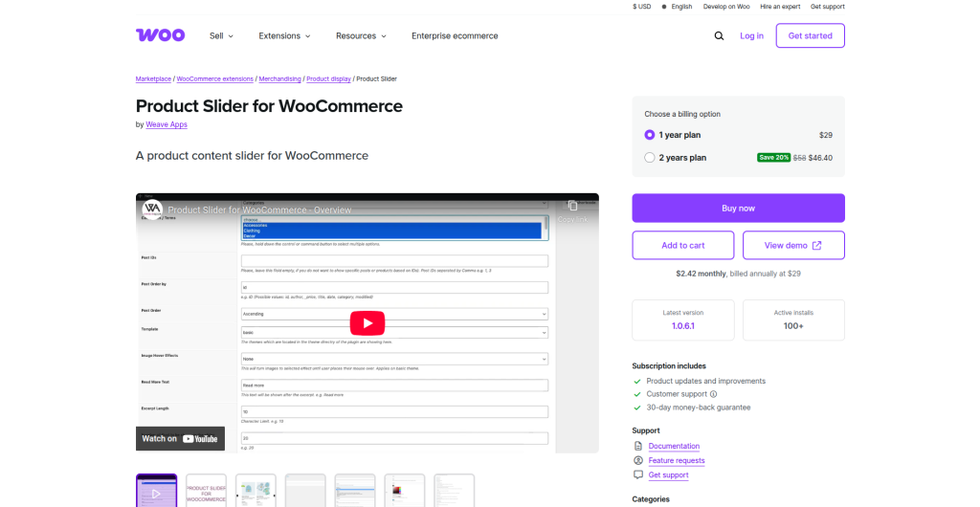The width and height of the screenshot is (980, 507).
Task: Open the Documentation link
Action: coord(674,446)
